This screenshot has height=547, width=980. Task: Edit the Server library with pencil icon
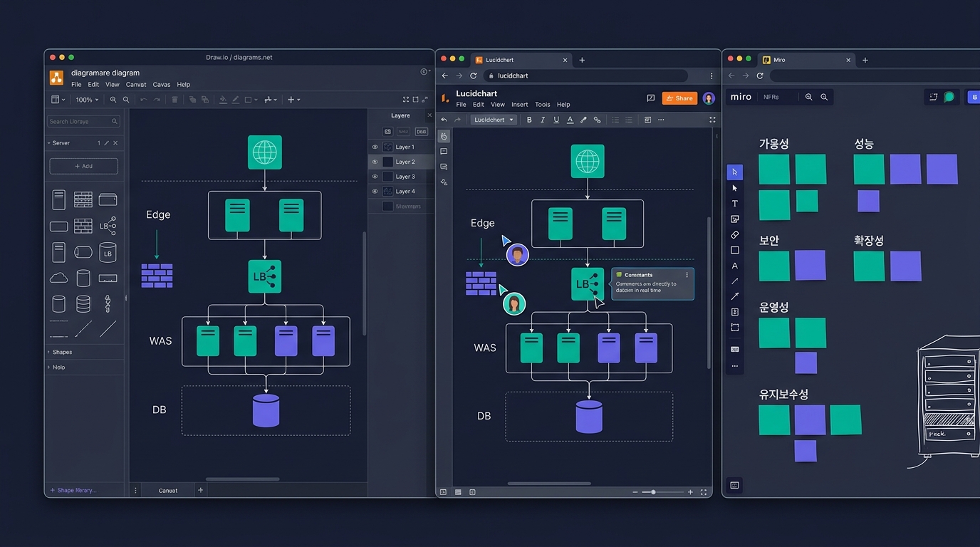tap(107, 143)
